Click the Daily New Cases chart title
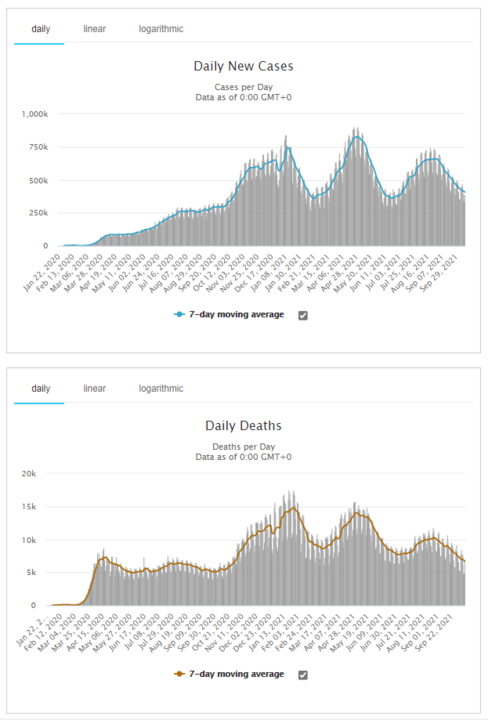Viewport: 488px width, 720px height. pos(243,66)
